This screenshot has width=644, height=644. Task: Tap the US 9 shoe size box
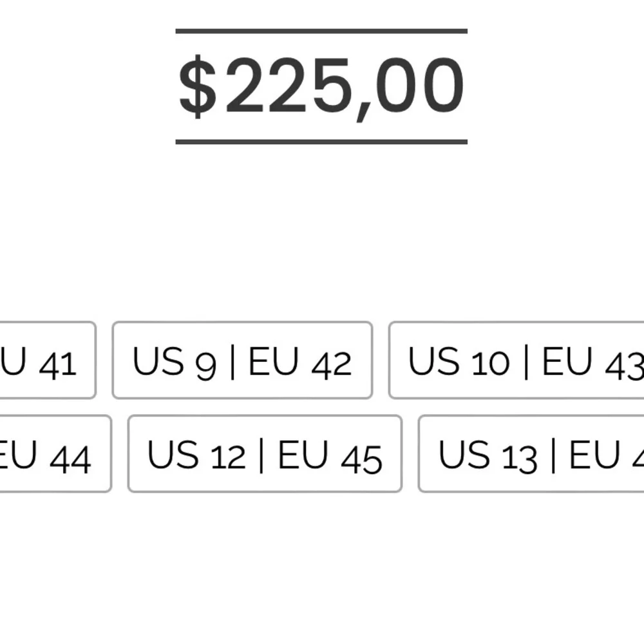tap(242, 360)
